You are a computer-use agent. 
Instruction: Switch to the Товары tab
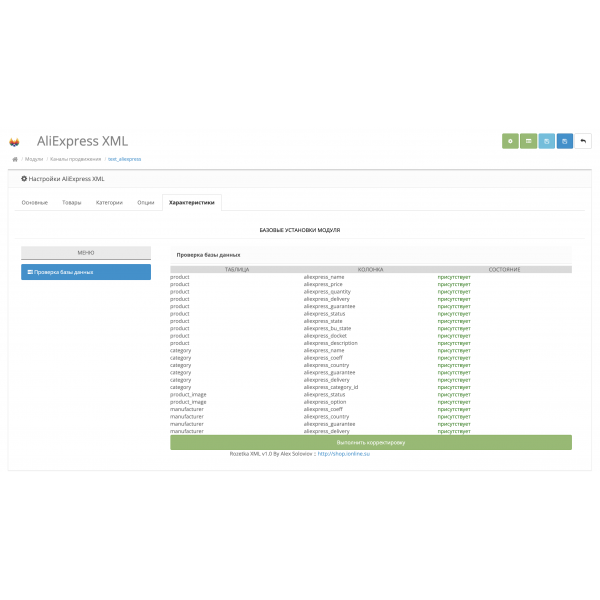point(72,202)
